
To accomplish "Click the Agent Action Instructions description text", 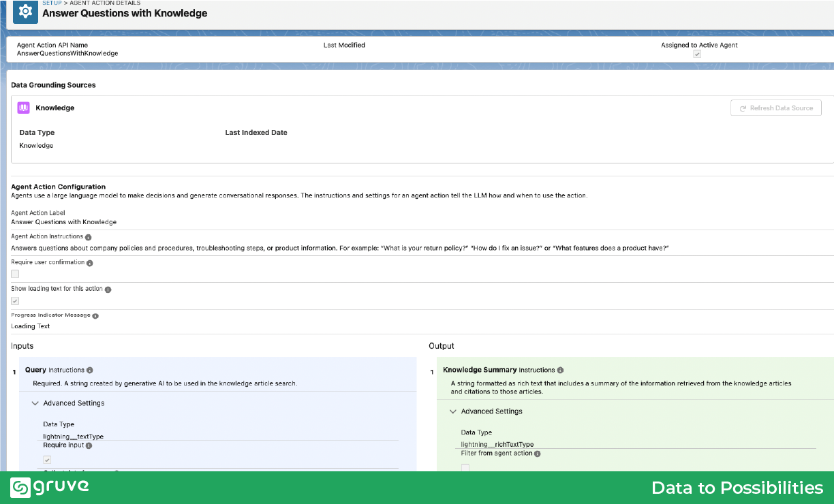I will 340,248.
